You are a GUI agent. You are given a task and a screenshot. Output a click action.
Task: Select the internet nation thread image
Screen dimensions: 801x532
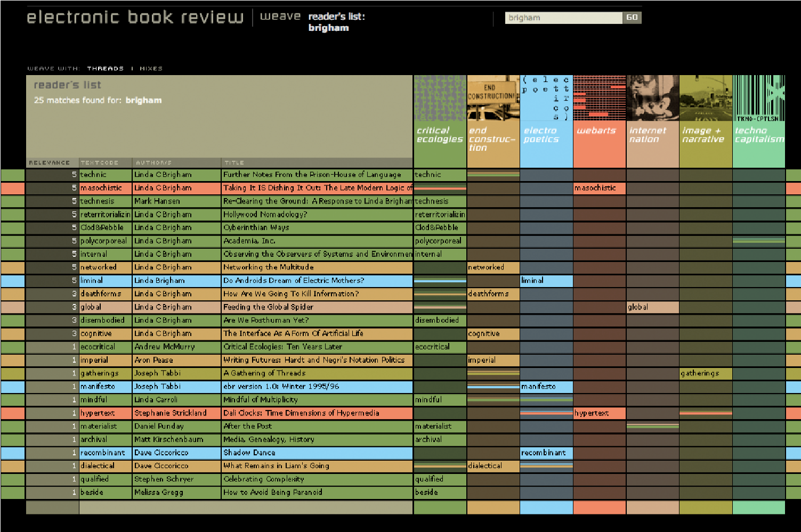652,98
